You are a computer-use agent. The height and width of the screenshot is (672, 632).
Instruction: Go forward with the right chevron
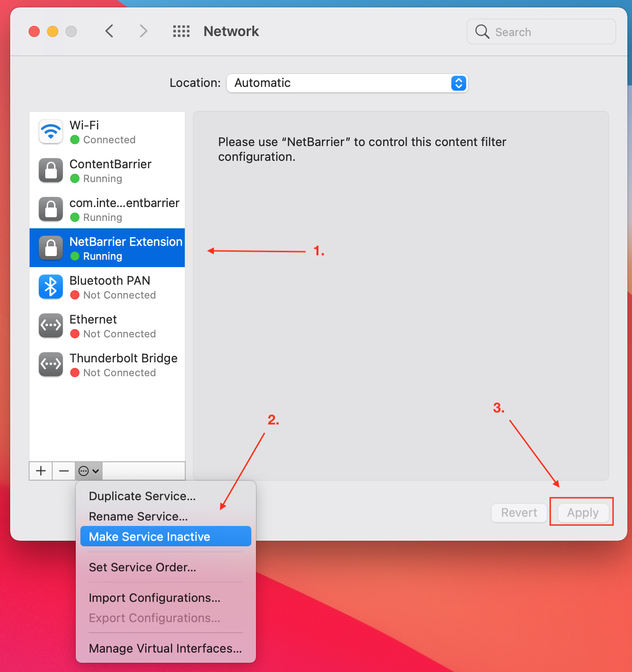pos(144,31)
